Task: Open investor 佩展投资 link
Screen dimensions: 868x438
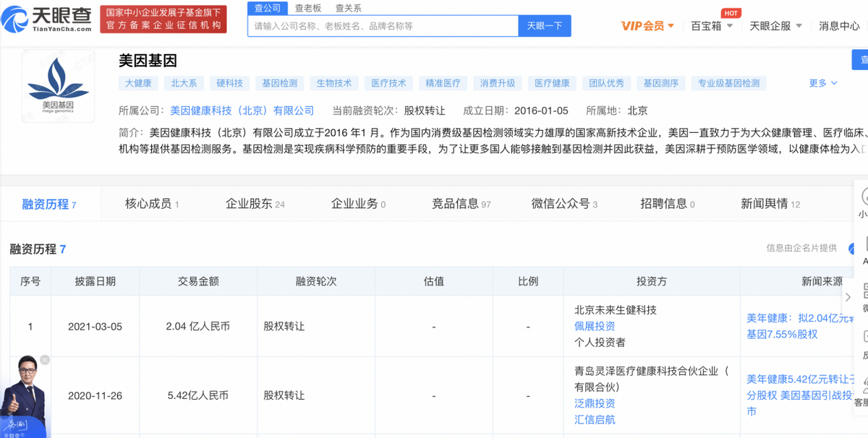Action: tap(595, 326)
